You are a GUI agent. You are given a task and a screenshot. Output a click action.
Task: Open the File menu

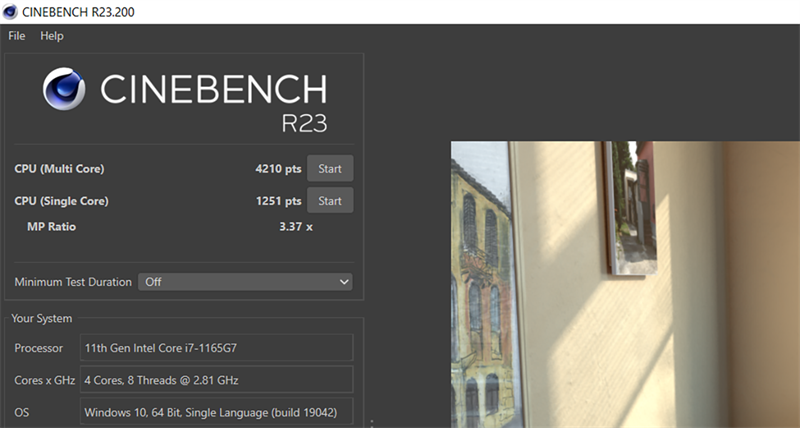tap(16, 36)
